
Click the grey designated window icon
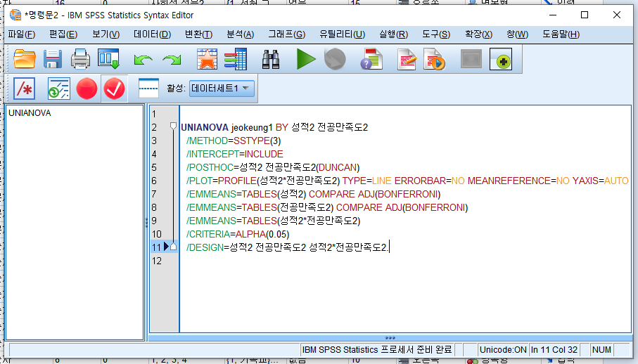coord(471,59)
